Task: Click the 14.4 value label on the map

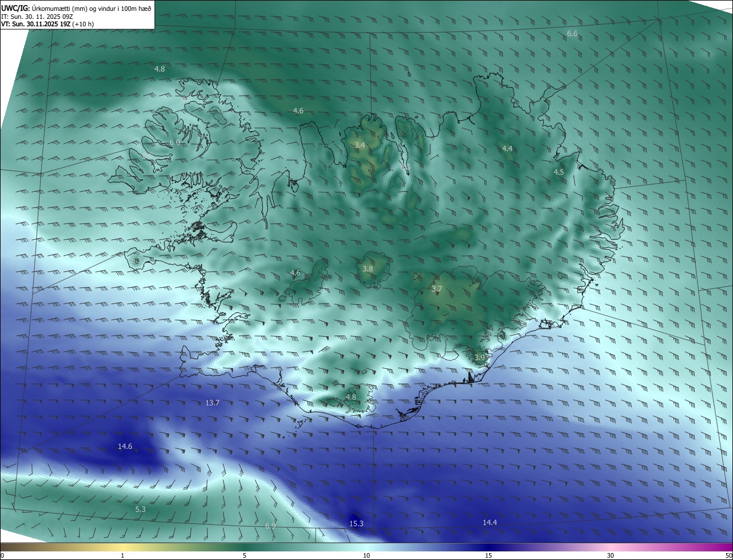Action: 490,522
